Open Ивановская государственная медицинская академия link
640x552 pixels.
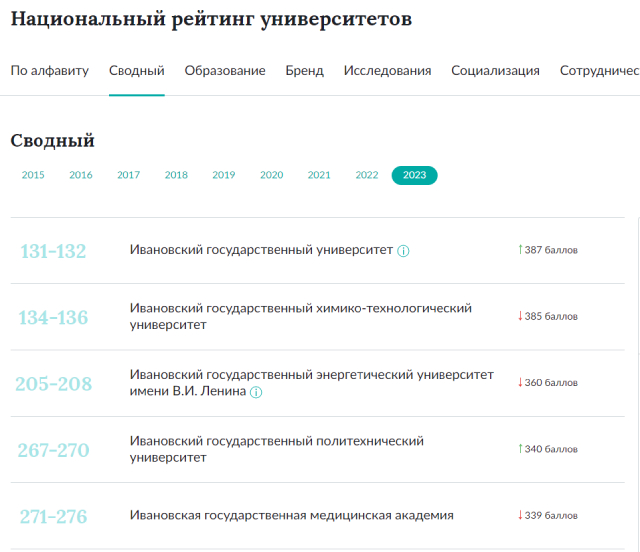(x=292, y=515)
